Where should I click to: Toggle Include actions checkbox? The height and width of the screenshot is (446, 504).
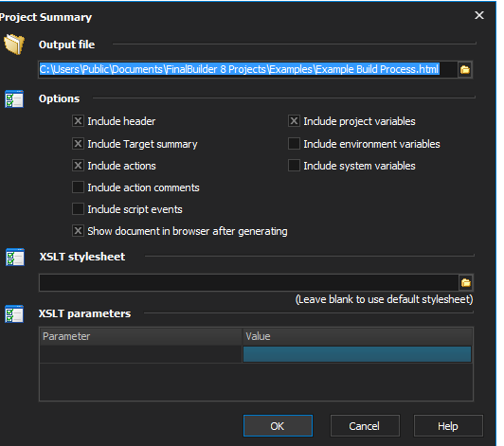[x=78, y=166]
